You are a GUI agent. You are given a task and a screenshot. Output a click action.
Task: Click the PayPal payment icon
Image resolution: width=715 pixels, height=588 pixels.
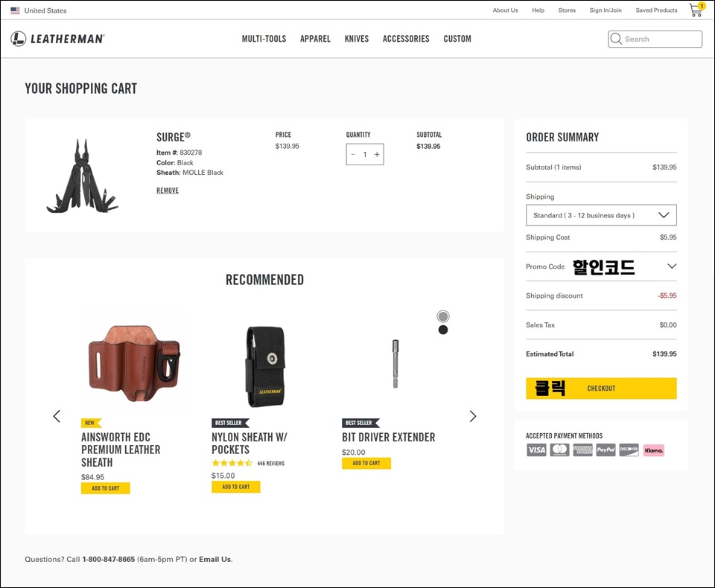tap(606, 450)
